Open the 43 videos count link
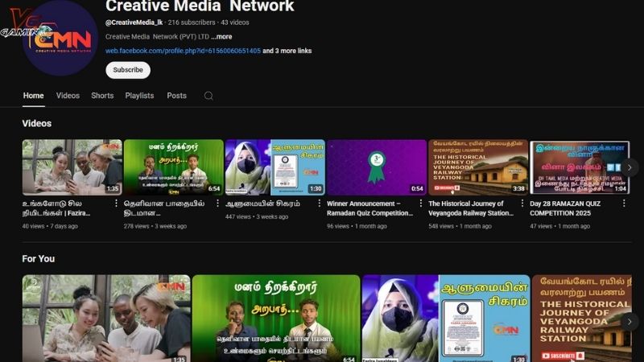The height and width of the screenshot is (362, 644). [x=235, y=23]
